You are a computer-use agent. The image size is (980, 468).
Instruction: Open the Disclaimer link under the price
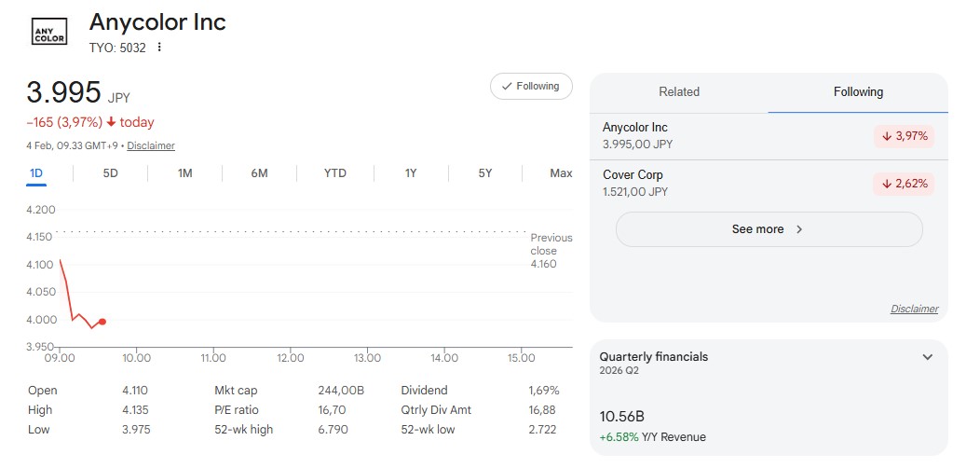tap(151, 145)
